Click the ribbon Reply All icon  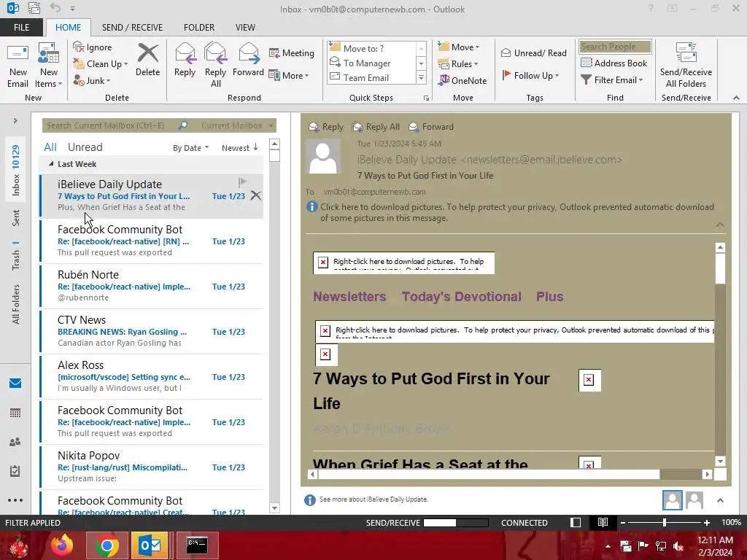coord(215,66)
